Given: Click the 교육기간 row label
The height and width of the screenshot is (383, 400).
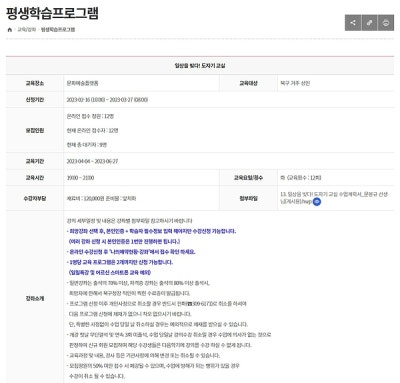Looking at the screenshot, I should point(35,161).
